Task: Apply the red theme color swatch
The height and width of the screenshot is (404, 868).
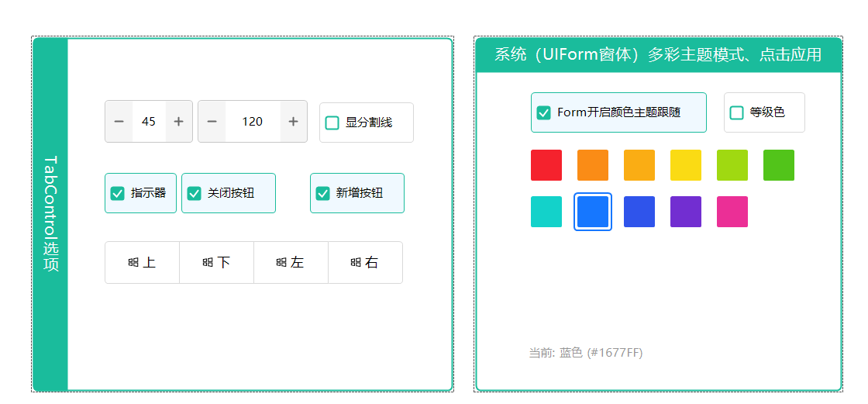Action: pyautogui.click(x=546, y=165)
